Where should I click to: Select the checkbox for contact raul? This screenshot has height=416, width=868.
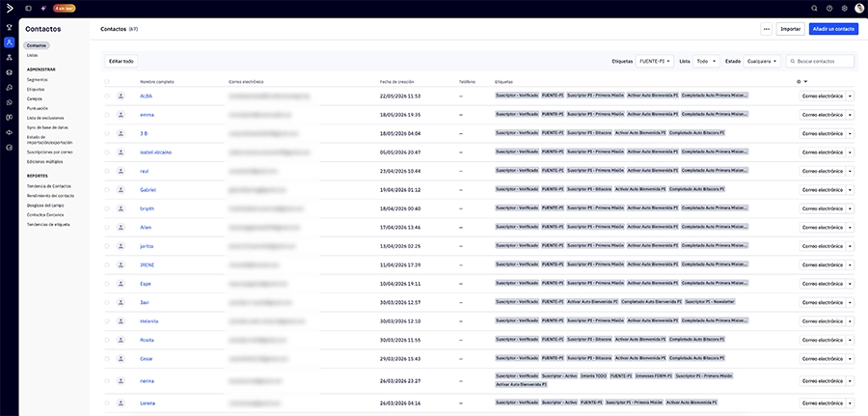point(107,171)
